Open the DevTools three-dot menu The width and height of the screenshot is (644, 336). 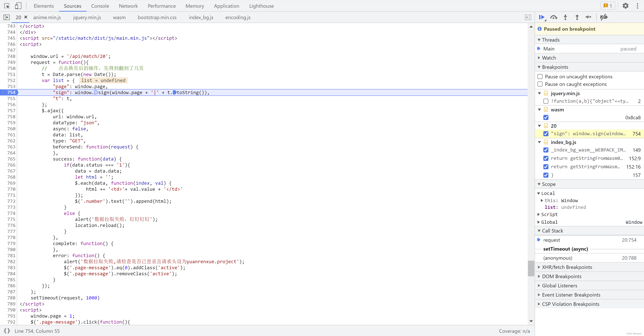pyautogui.click(x=637, y=6)
